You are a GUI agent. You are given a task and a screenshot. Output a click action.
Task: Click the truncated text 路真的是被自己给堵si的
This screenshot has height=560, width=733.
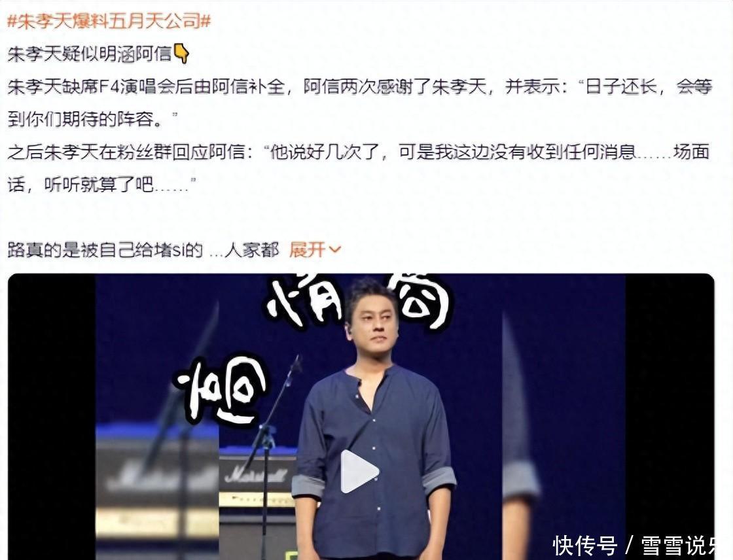[105, 250]
